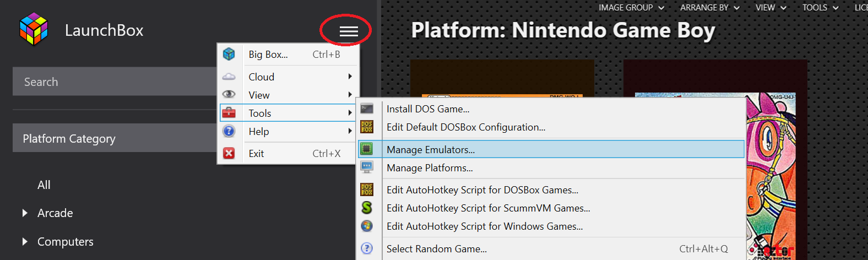Screen dimensions: 868x260
Task: Choose Edit Default DOSBox Configuration
Action: [551, 127]
